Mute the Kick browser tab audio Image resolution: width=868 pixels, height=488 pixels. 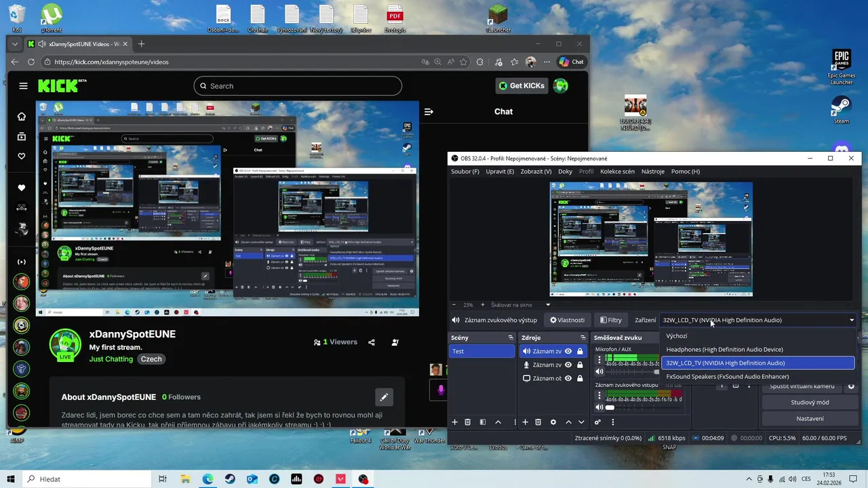(x=42, y=44)
